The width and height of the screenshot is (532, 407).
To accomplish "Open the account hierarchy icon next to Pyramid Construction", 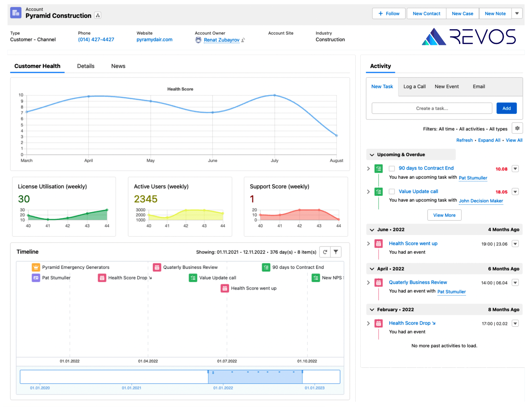I will (x=98, y=16).
